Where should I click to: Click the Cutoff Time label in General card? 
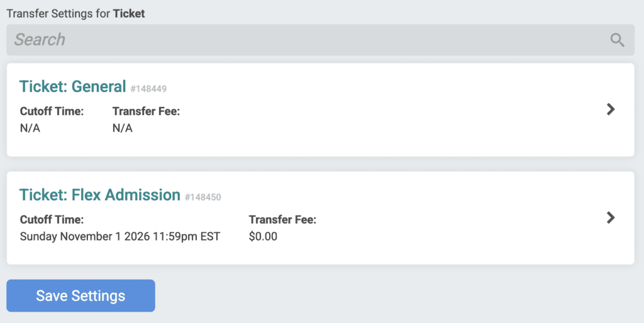coord(52,111)
